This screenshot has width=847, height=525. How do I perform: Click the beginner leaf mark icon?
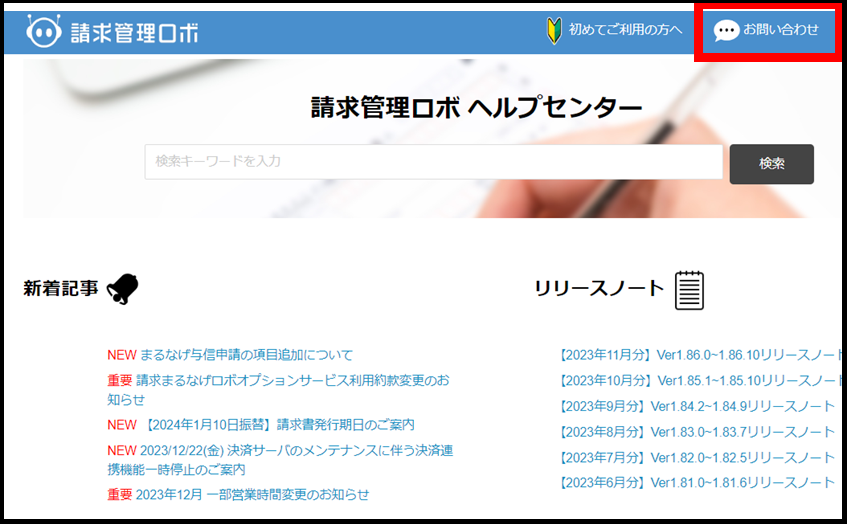554,30
